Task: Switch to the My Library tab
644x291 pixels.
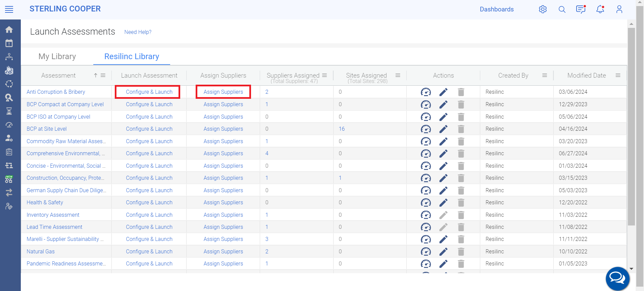Action: point(57,56)
